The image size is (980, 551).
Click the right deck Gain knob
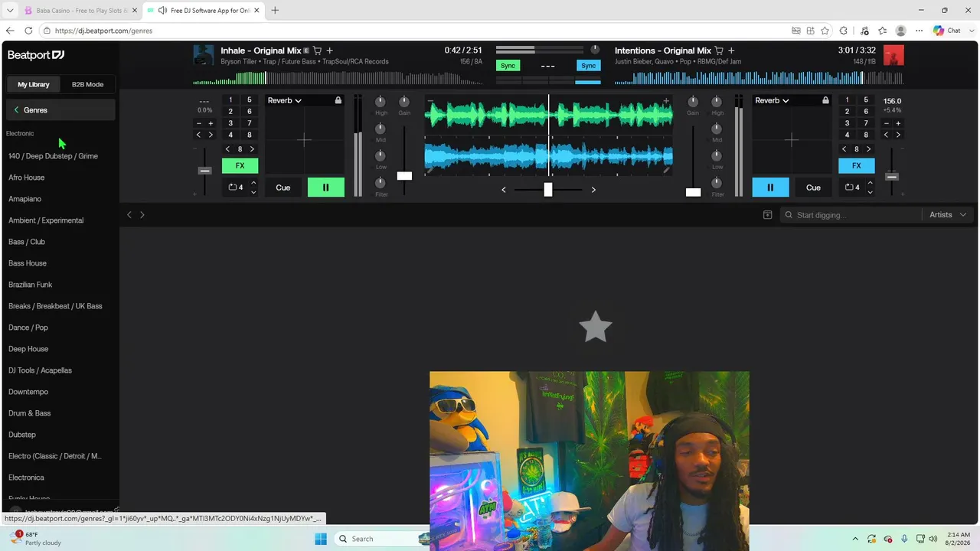pos(693,101)
